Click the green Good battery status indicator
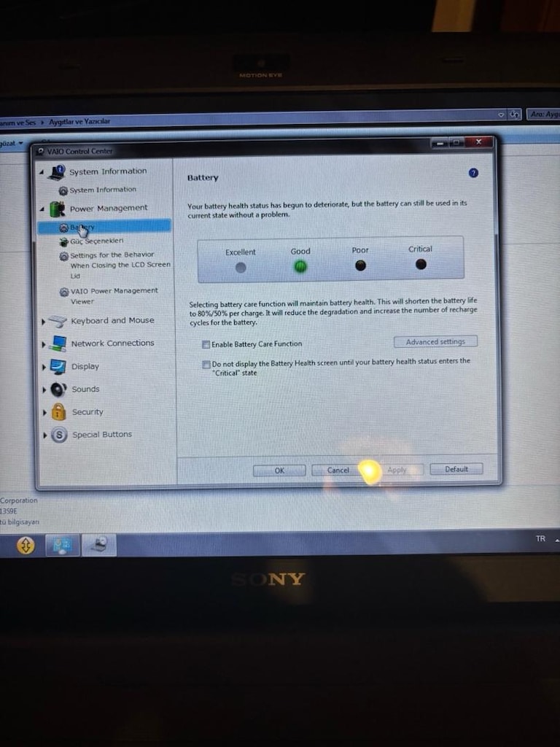This screenshot has height=747, width=560. tap(300, 266)
